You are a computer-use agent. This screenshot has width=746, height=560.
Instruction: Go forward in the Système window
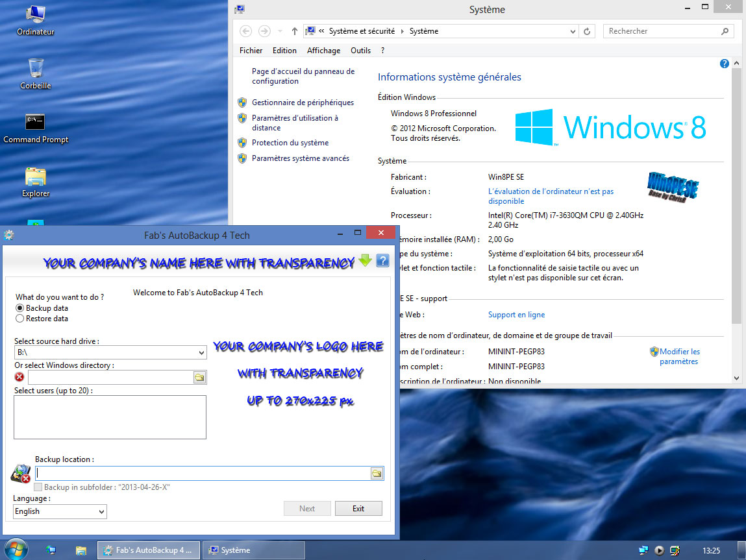click(x=264, y=31)
